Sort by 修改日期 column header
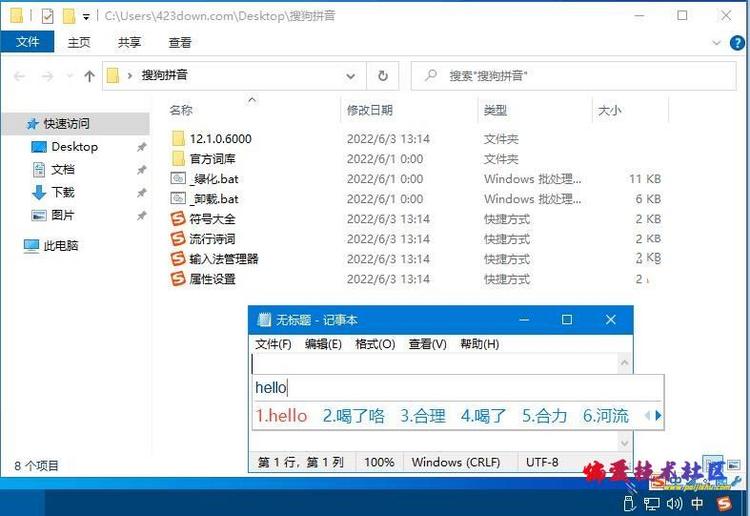 point(369,110)
